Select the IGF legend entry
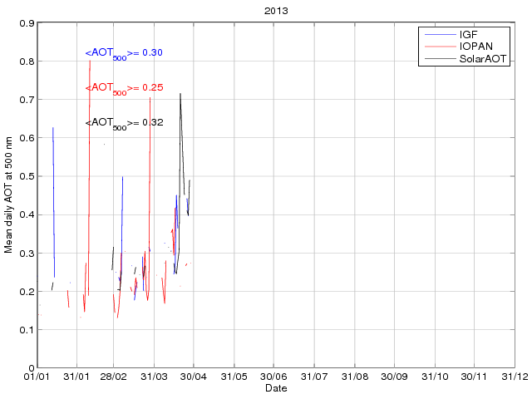This screenshot has height=399, width=532. (469, 35)
